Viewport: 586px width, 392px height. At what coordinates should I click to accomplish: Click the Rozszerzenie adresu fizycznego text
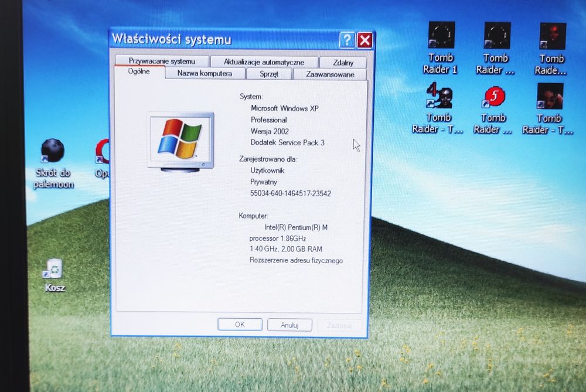coord(296,261)
